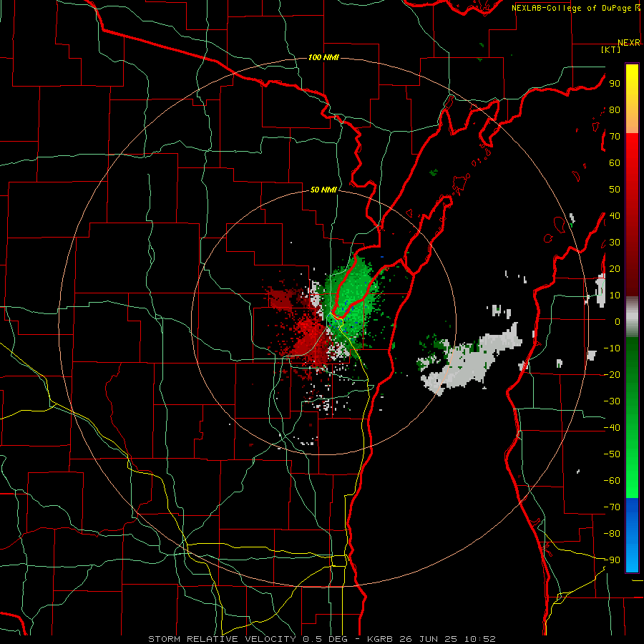Click the positive 20 knot scale label
644x644 pixels.
pos(615,268)
